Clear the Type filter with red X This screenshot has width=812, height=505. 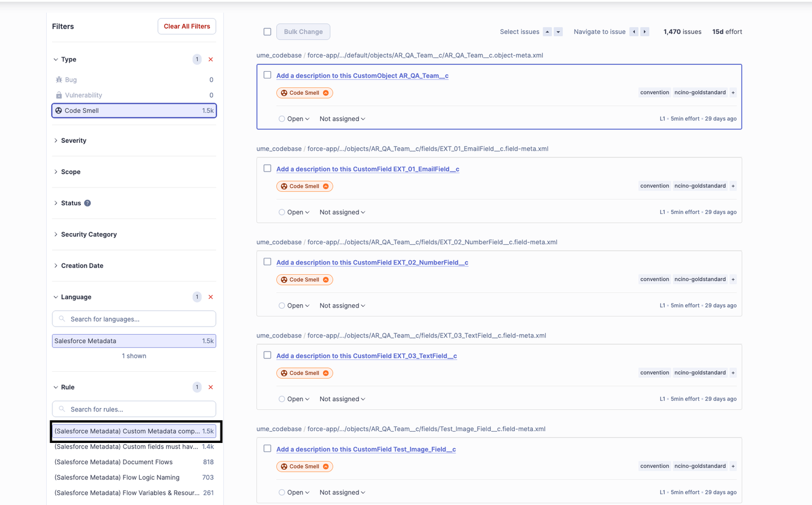coord(211,60)
